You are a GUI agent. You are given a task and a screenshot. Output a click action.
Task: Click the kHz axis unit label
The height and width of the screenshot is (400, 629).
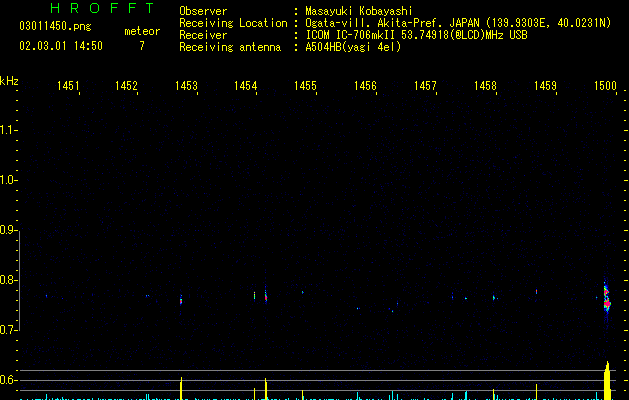(9, 81)
